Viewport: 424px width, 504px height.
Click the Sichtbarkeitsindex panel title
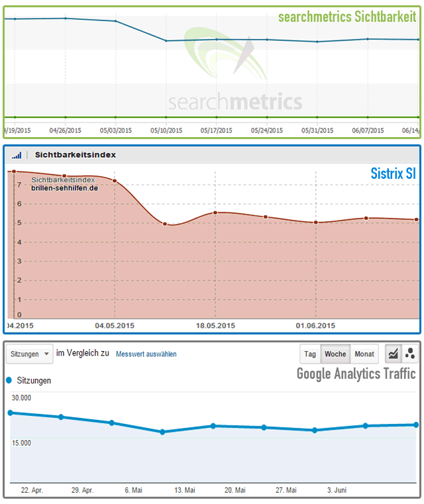pyautogui.click(x=76, y=155)
